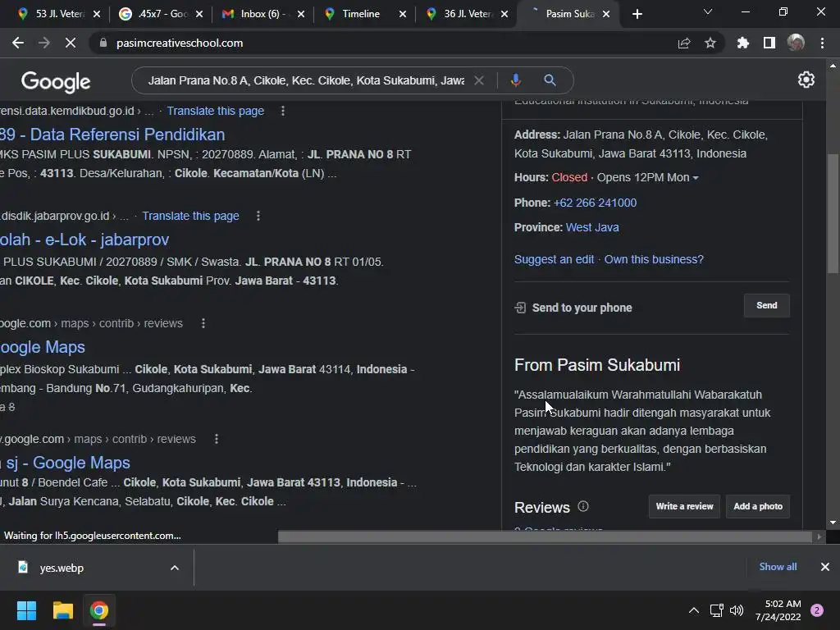Open the yes.webp download options chevron
Screen dimensions: 840x630
click(x=175, y=568)
